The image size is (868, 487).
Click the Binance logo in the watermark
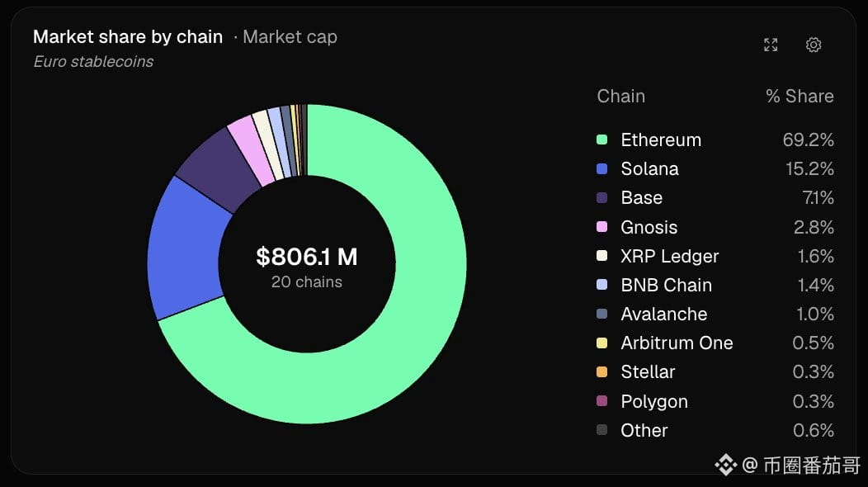click(x=726, y=465)
